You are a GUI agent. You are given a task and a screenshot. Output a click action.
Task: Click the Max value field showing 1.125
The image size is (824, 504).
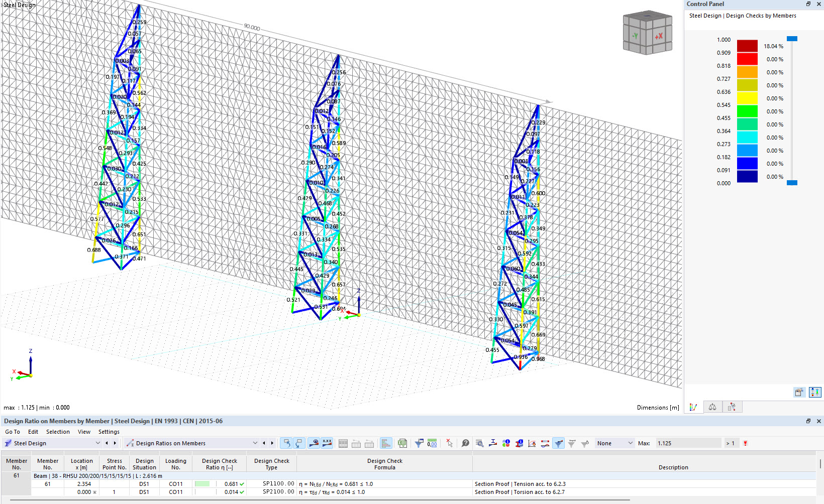coord(688,443)
